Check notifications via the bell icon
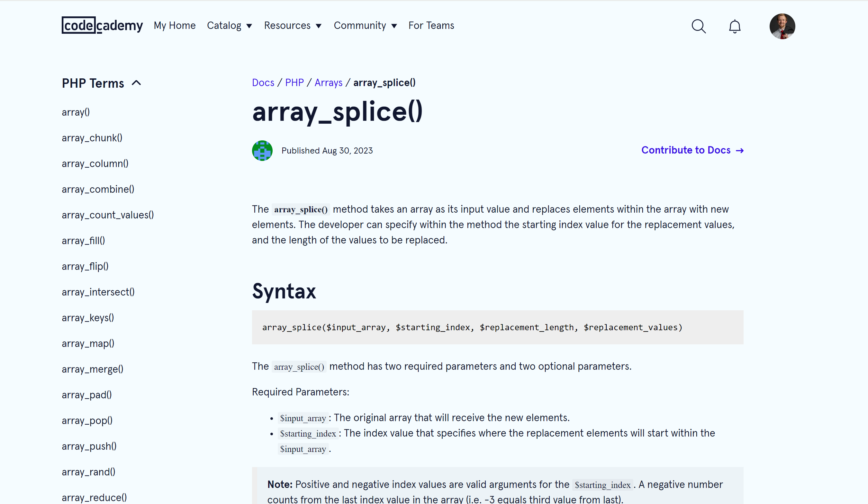The width and height of the screenshot is (868, 504). [734, 26]
